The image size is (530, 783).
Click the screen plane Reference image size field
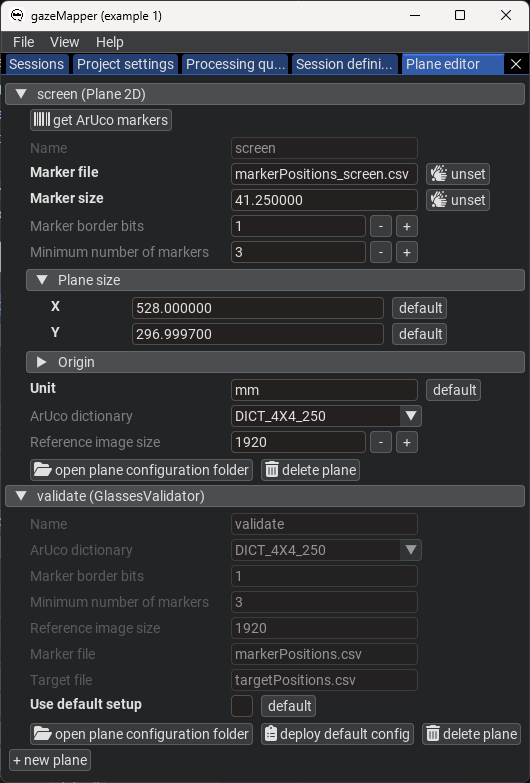298,442
